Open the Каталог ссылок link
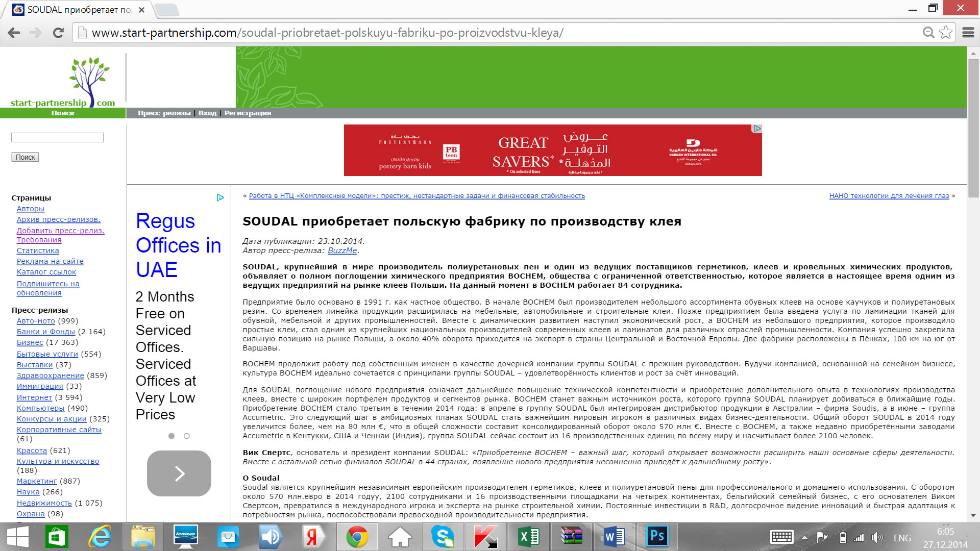This screenshot has width=980, height=551. (x=46, y=272)
